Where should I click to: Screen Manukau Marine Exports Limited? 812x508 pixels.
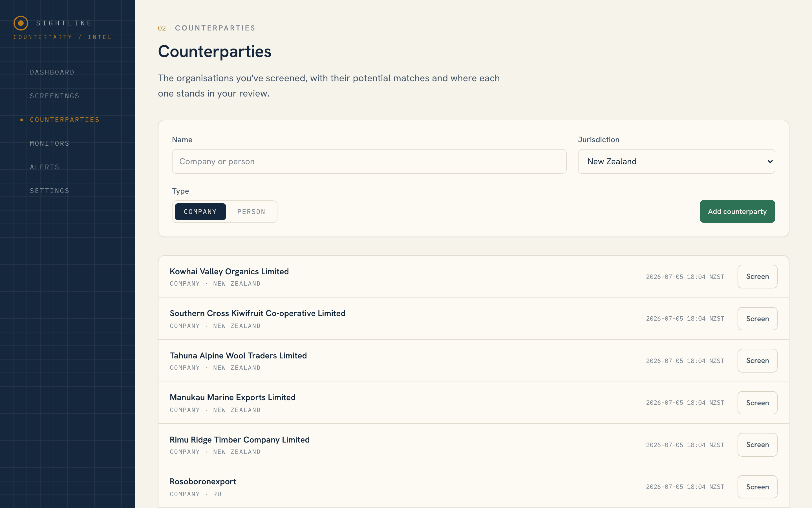[757, 402]
